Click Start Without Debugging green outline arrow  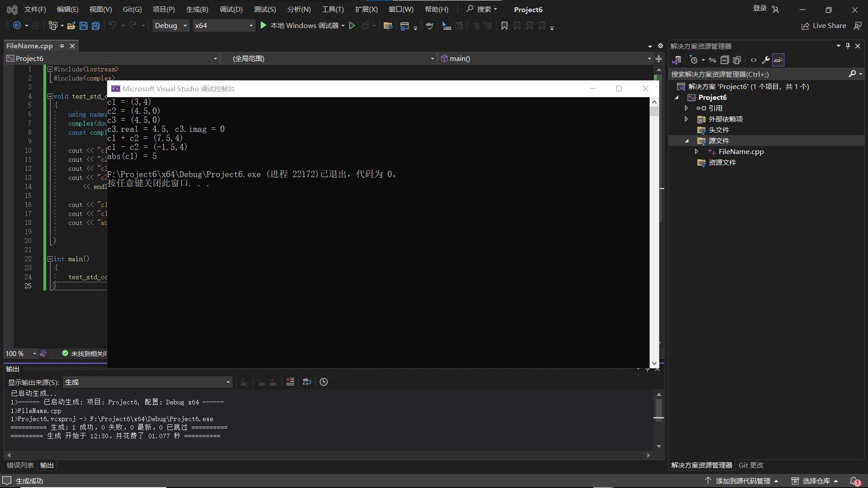[x=352, y=26]
